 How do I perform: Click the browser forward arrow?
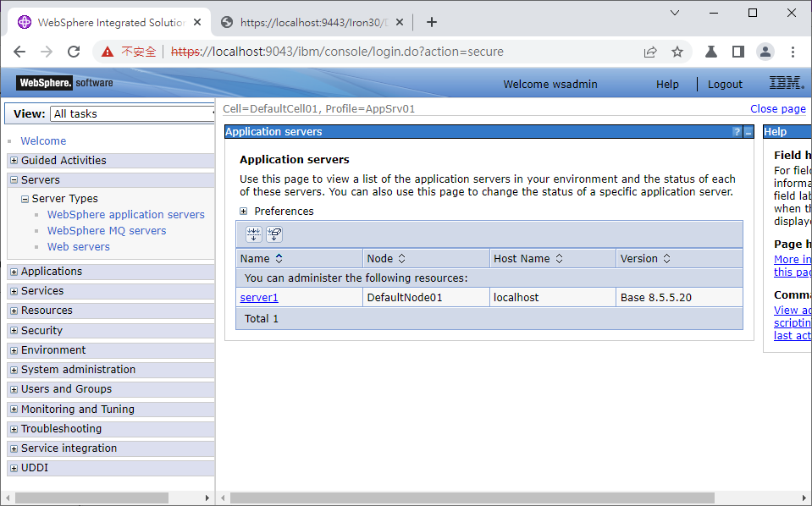47,52
